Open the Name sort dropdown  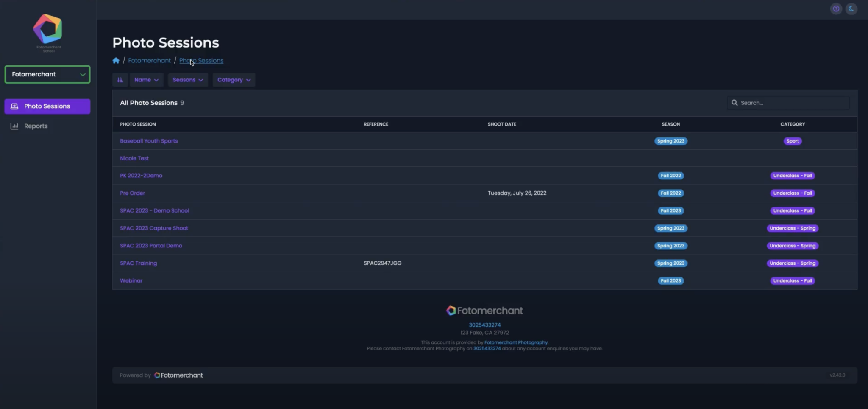[x=146, y=80]
